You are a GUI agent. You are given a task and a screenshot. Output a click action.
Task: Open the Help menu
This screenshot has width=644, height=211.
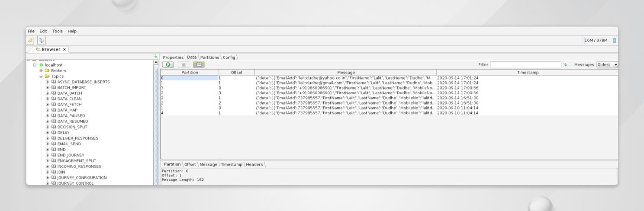(72, 31)
